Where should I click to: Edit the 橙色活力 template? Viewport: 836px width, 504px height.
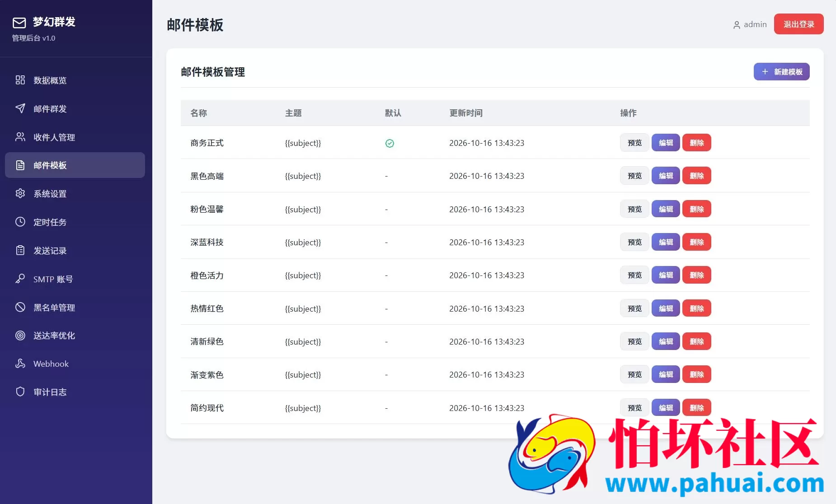coord(666,275)
